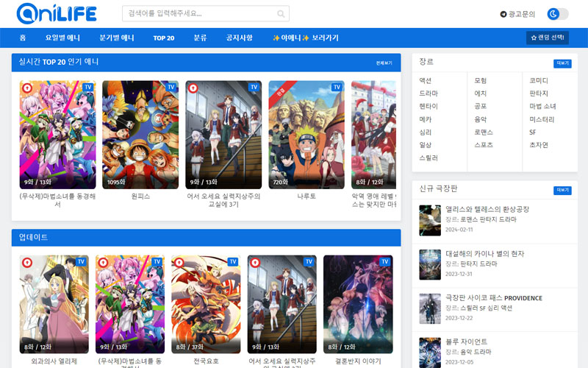This screenshot has height=368, width=588.
Task: Click 사이코 패스 PROVIDENCE thumbnail
Action: tap(430, 308)
